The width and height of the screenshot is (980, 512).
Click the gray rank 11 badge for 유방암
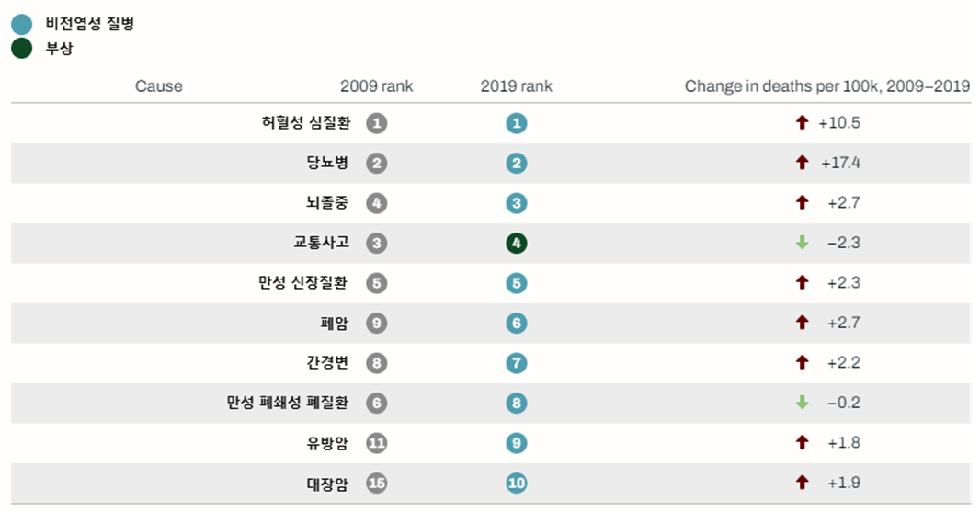pos(376,443)
